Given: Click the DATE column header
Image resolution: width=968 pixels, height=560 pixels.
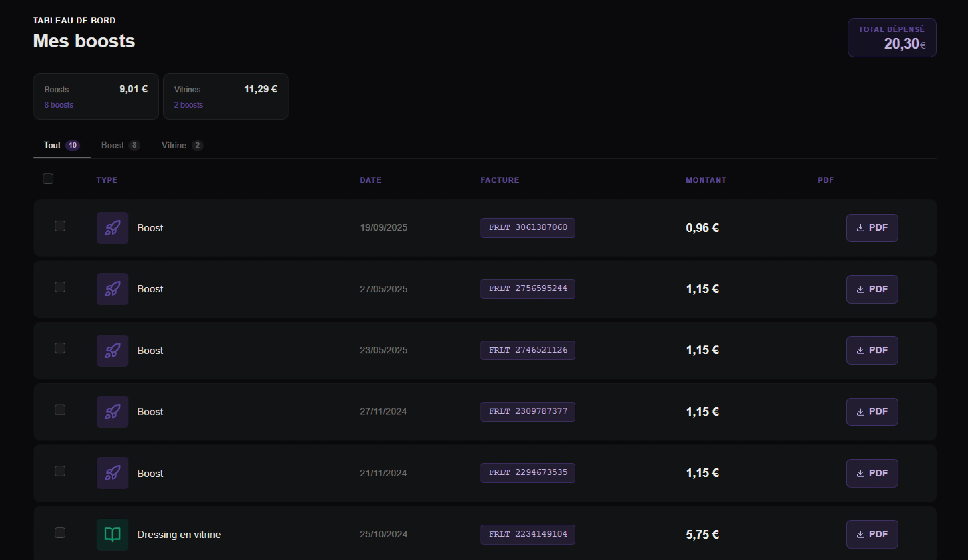Looking at the screenshot, I should point(371,180).
